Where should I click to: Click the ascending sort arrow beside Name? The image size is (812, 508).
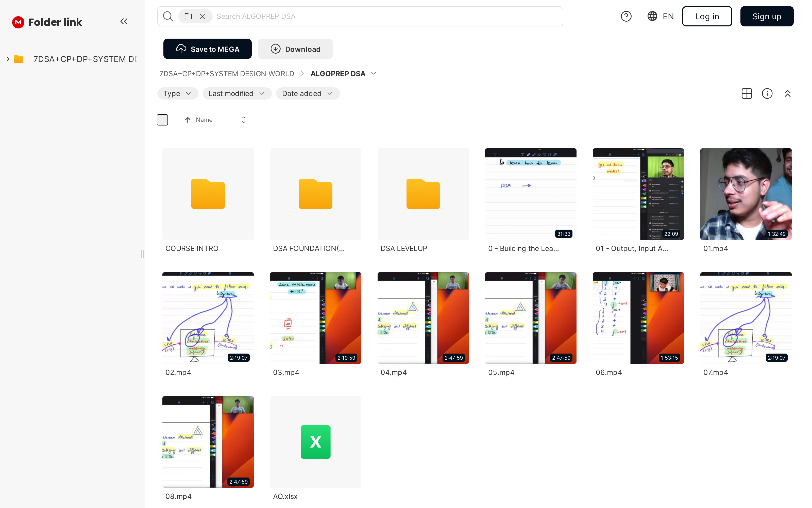(188, 120)
